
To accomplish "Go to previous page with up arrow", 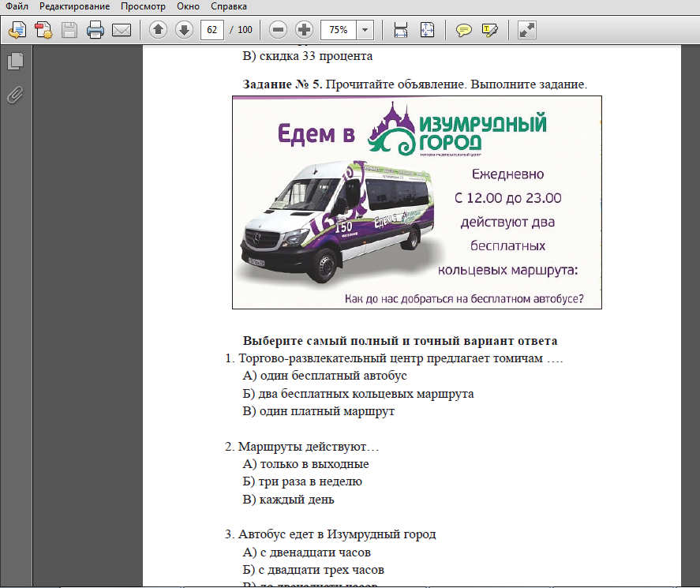I will tap(158, 30).
